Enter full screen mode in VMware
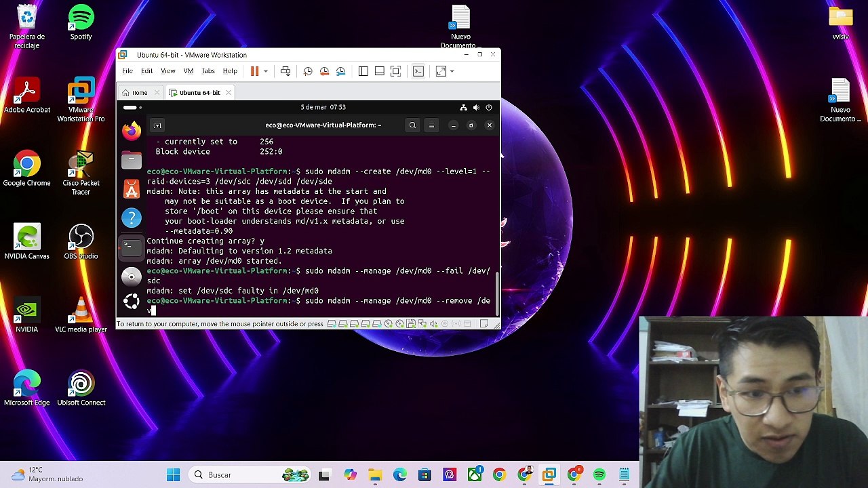 pos(396,71)
